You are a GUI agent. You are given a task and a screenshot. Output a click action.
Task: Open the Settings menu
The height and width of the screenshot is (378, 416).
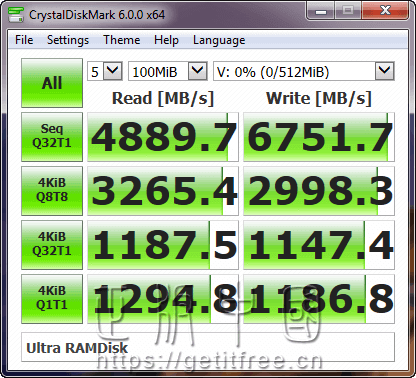click(x=68, y=40)
